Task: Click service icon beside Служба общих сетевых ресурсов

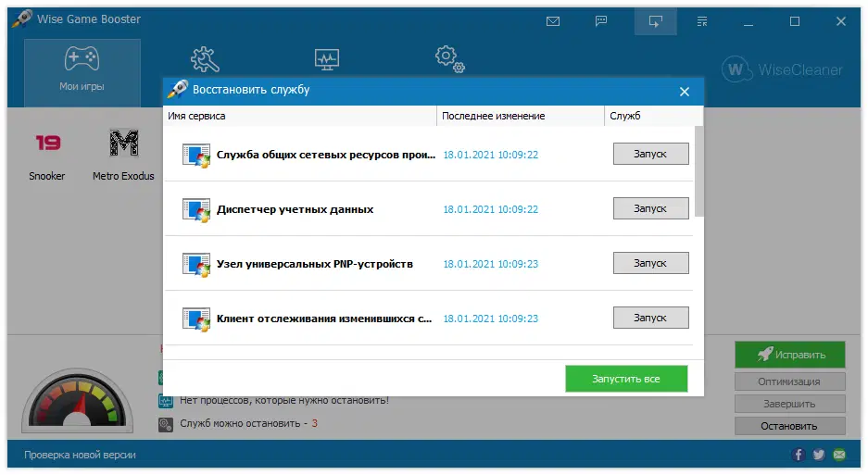Action: pos(196,155)
